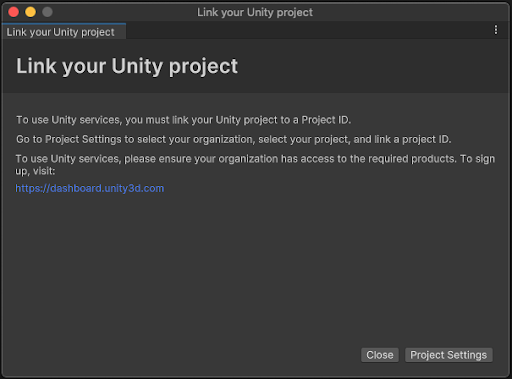The image size is (512, 379).
Task: Click the Close button
Action: pos(380,355)
